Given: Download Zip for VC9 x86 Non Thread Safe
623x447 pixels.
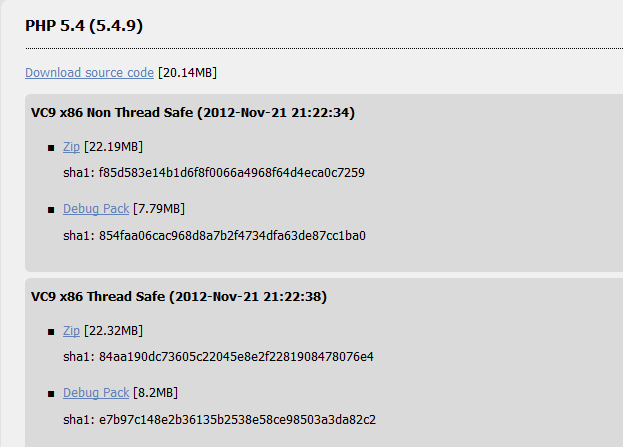Looking at the screenshot, I should pyautogui.click(x=72, y=147).
